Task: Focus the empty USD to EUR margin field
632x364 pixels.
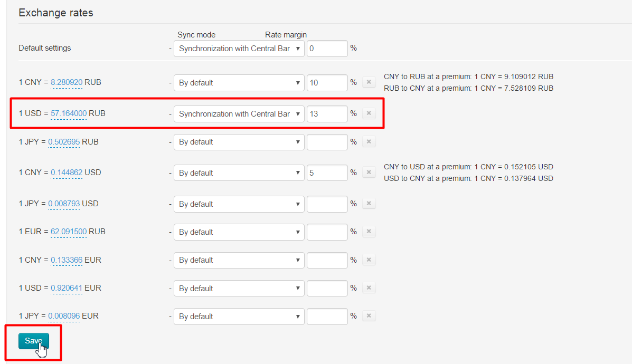Action: [327, 289]
